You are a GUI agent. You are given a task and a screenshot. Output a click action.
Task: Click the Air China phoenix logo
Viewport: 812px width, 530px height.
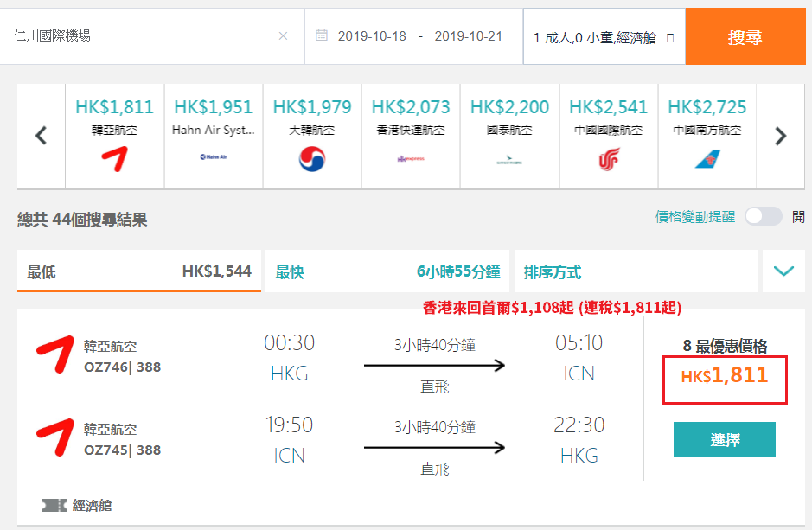tap(609, 159)
